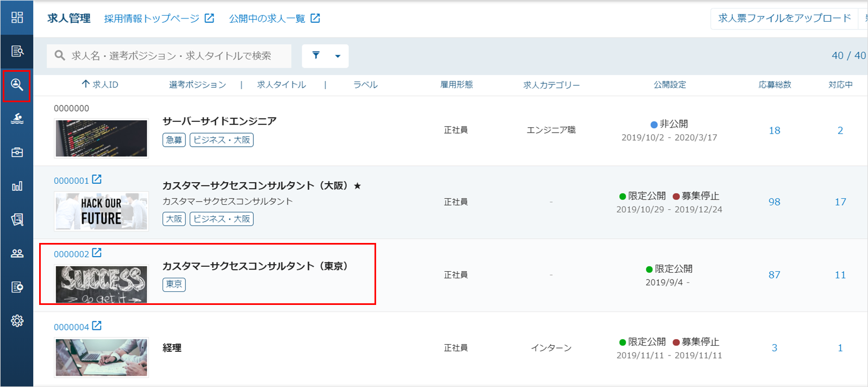This screenshot has width=868, height=387.
Task: Click in-progress count 1 for 経理
Action: pos(840,348)
